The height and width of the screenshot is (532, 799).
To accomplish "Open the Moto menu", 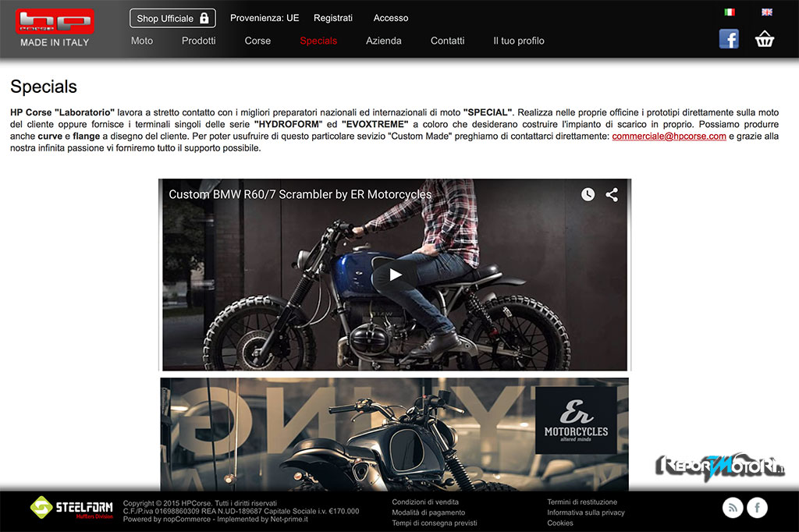I will point(142,41).
